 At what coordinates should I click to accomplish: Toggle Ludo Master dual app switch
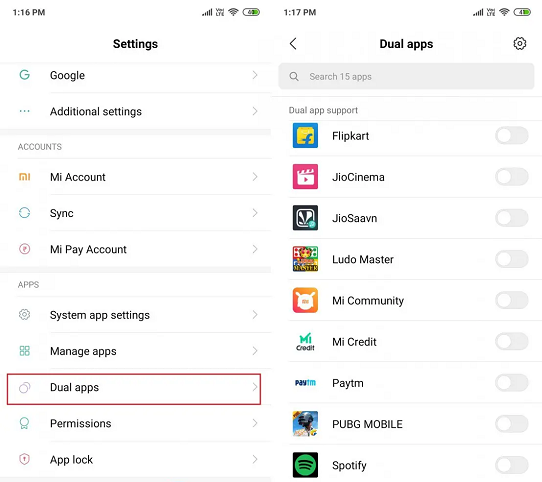[512, 259]
